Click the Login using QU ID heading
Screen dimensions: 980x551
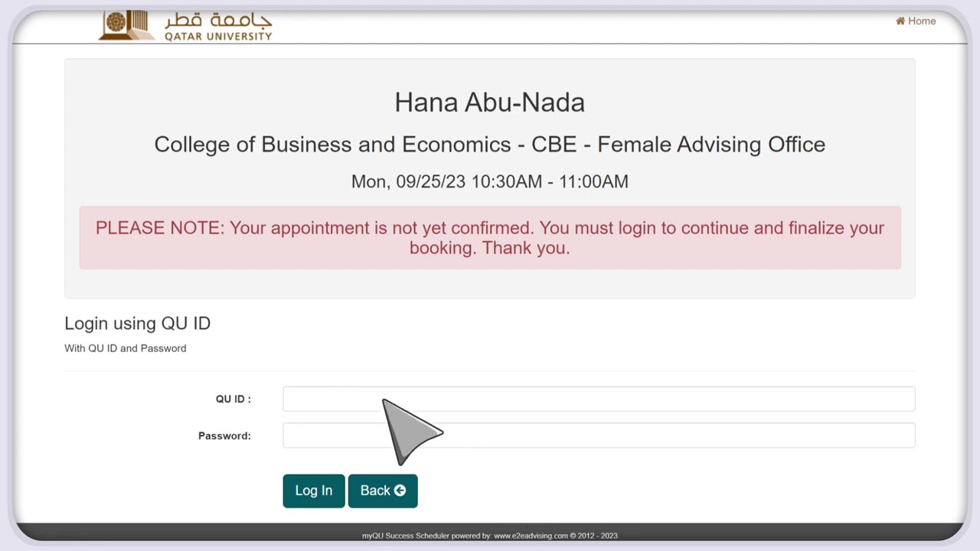137,324
